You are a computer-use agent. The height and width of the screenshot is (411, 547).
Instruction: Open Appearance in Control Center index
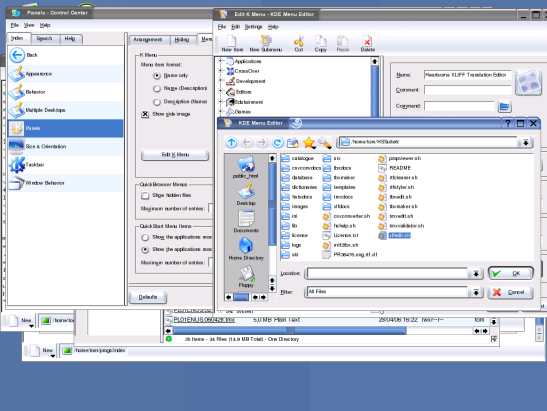[66, 74]
